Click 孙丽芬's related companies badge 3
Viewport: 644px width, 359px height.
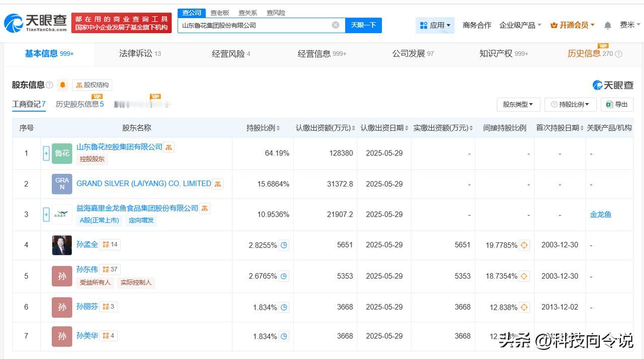coord(108,306)
